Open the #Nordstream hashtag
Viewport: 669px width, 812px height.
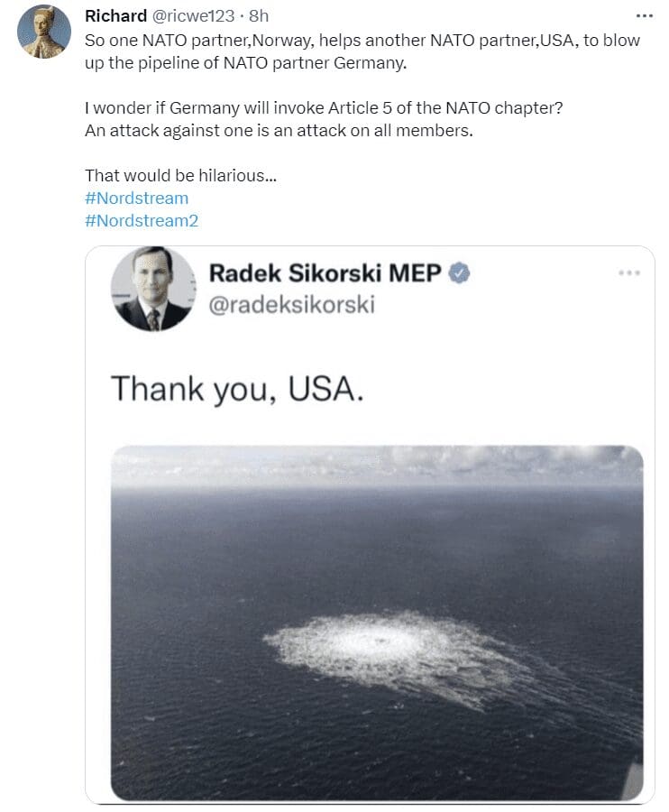[x=136, y=198]
